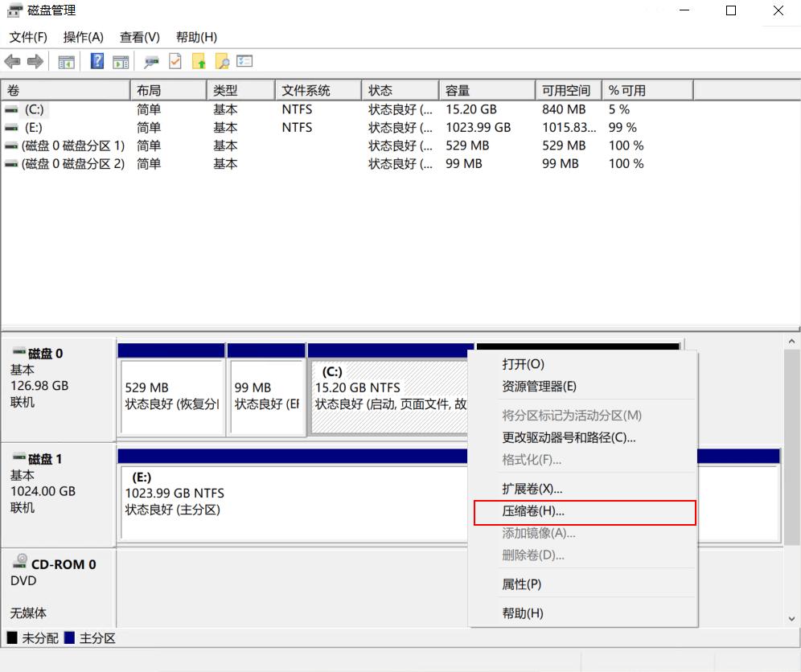Click the Forward navigation arrow in the toolbar
This screenshot has width=801, height=672.
pyautogui.click(x=35, y=61)
